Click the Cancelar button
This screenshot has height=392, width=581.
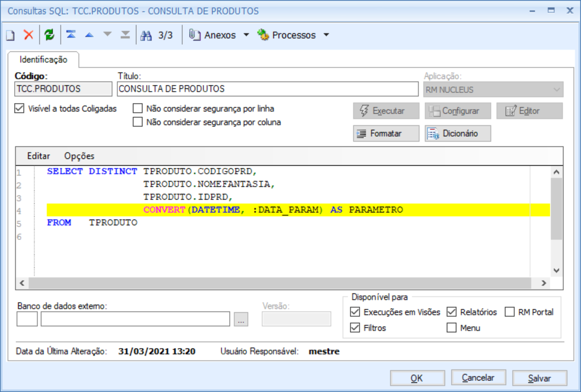pos(478,377)
